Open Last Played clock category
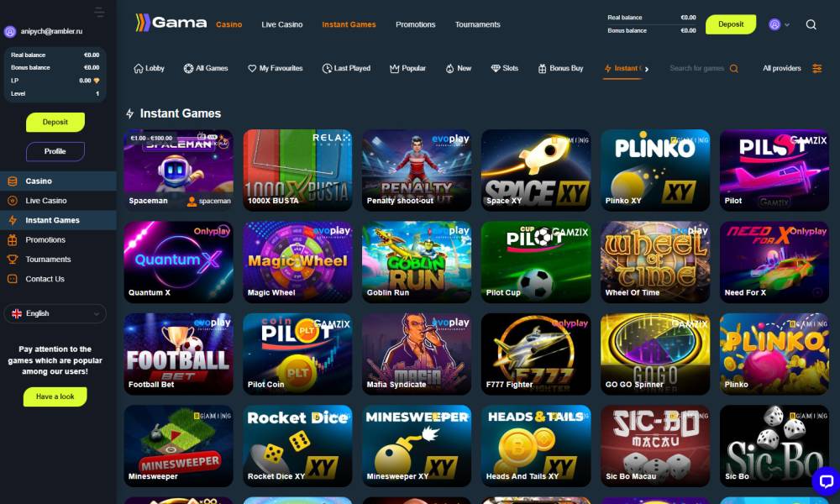840x504 pixels. 346,69
